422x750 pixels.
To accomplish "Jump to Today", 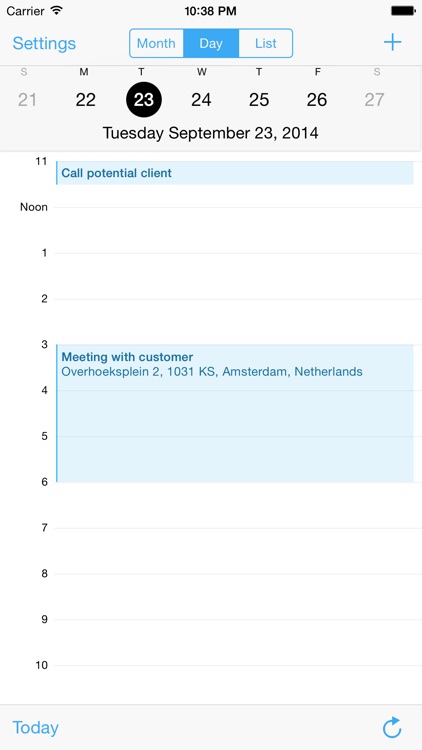I will (35, 728).
